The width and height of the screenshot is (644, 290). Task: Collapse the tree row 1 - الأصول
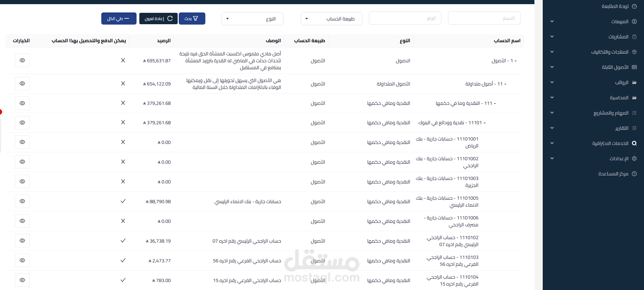click(516, 61)
